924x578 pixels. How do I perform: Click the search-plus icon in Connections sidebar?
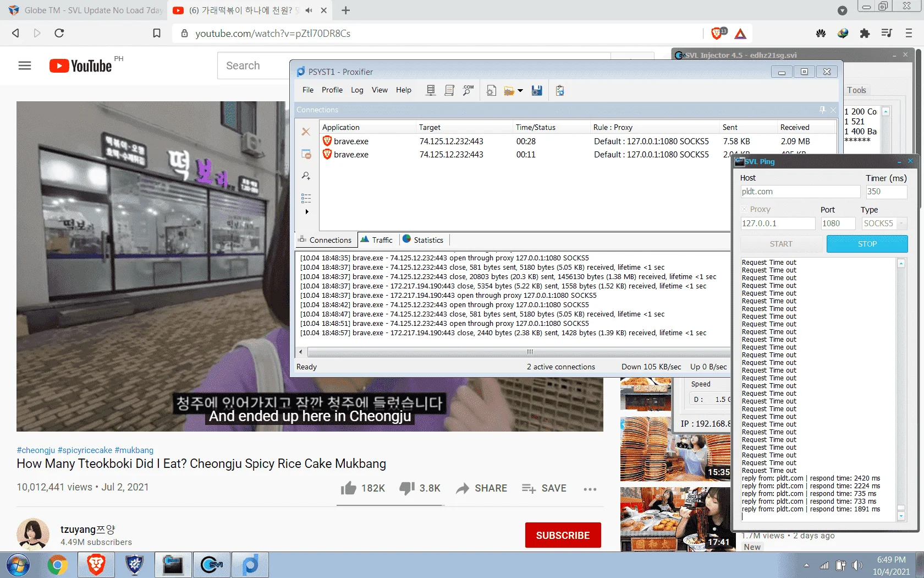click(306, 176)
